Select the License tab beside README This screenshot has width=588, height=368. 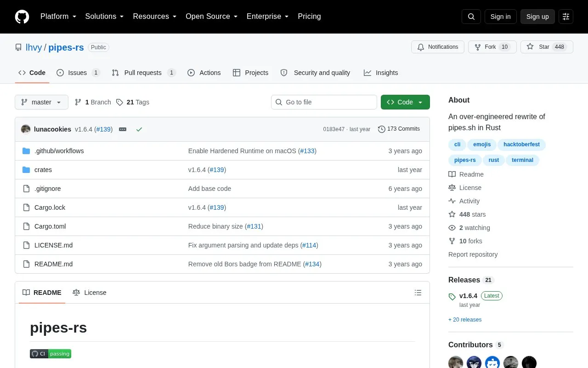[90, 293]
